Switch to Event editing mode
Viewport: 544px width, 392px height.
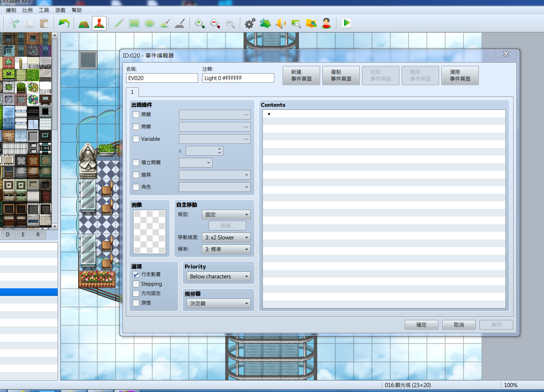pos(99,23)
